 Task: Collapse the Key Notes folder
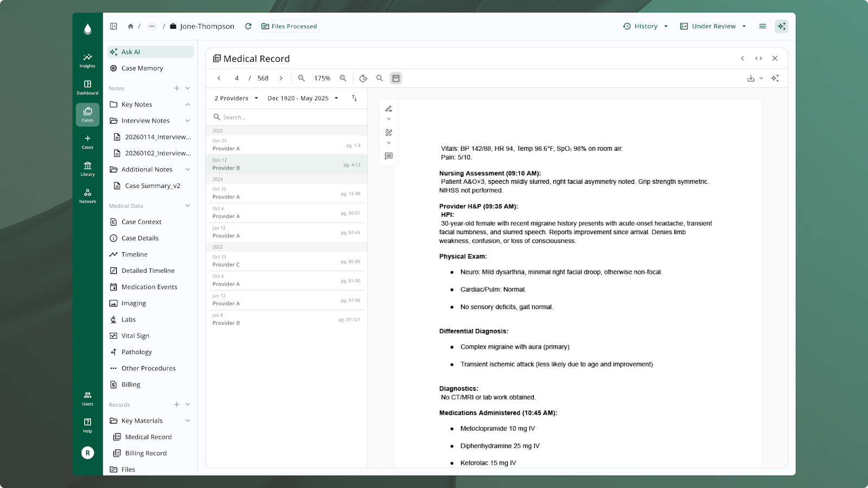(188, 104)
